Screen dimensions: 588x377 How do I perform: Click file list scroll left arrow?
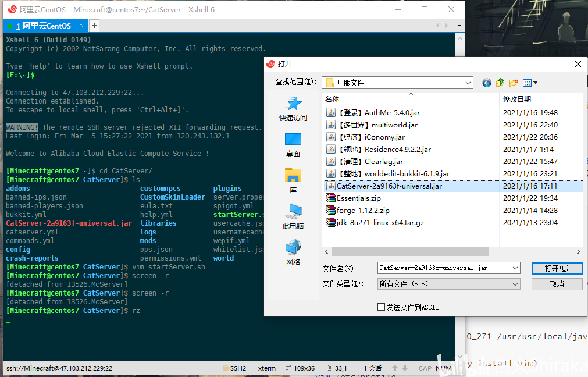coord(326,251)
